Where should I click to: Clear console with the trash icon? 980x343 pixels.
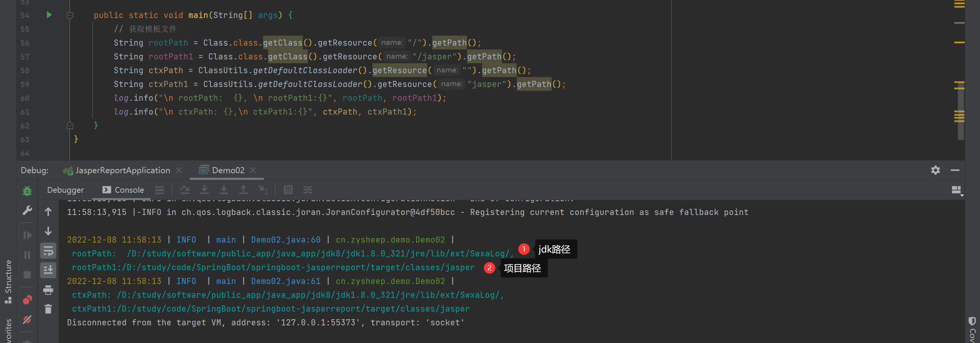click(48, 309)
